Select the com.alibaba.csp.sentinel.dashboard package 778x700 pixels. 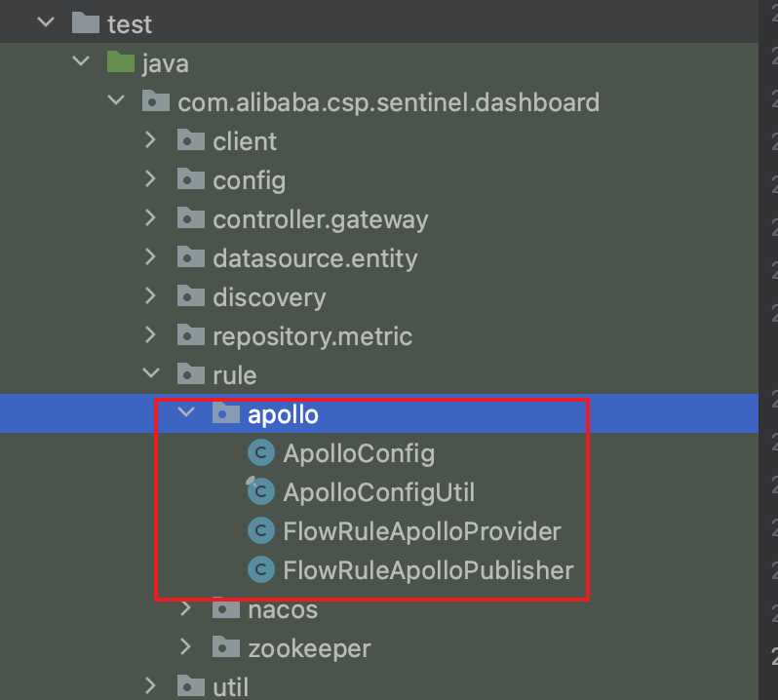coord(388,102)
